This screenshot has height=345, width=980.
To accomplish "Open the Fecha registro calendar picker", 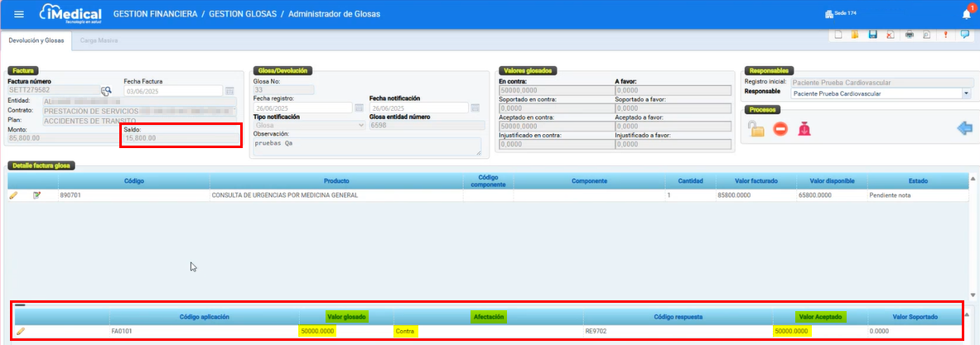I will (360, 108).
